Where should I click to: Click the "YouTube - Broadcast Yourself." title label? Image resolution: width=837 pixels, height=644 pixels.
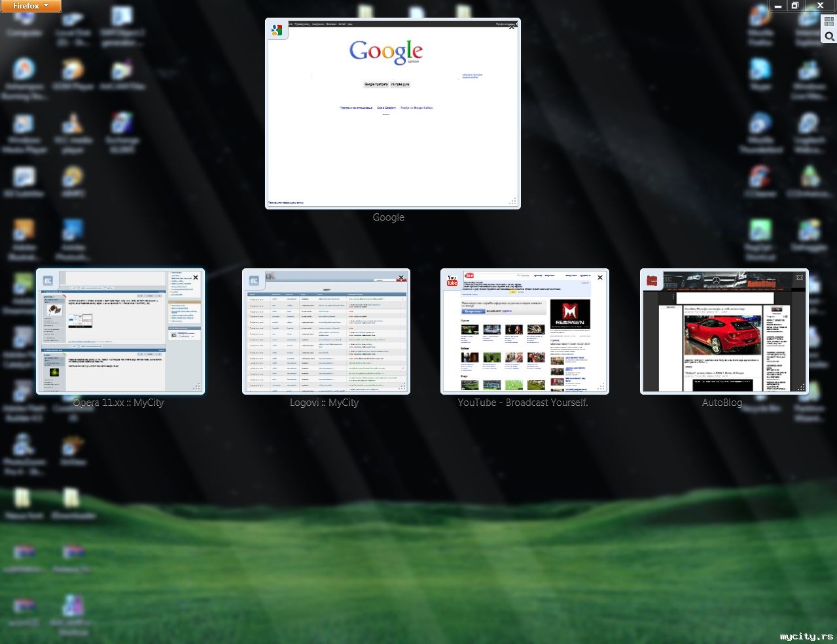tap(523, 402)
